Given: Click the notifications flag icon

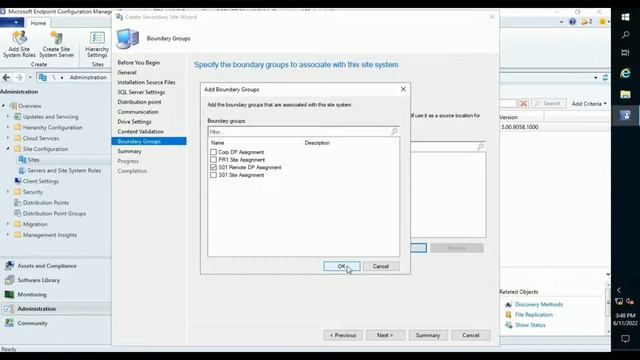Looking at the screenshot, I should pos(586,22).
